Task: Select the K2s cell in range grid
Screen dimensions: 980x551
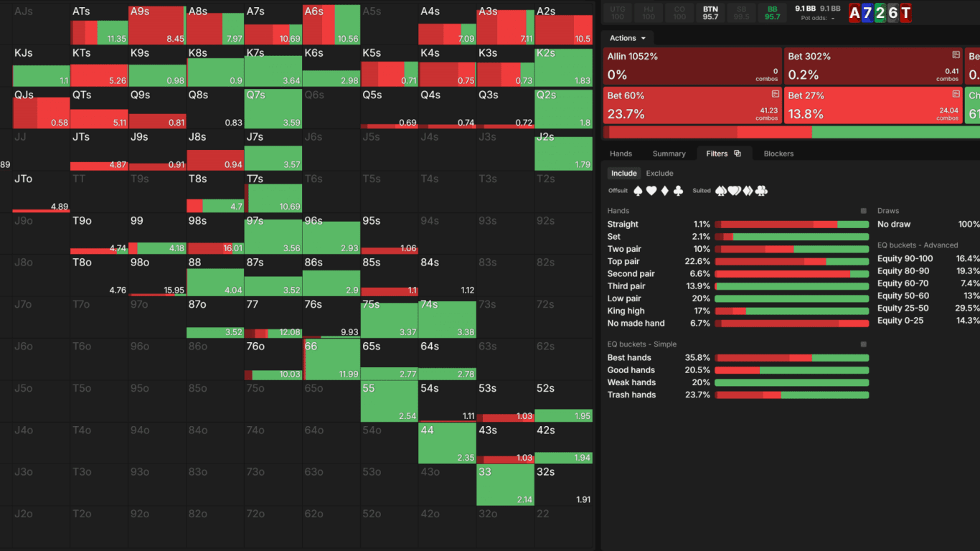Action: [x=563, y=67]
